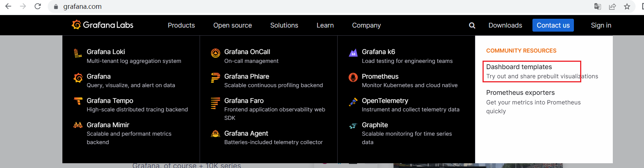Click the Grafana Phlare icon
This screenshot has width=644, height=168.
[215, 78]
